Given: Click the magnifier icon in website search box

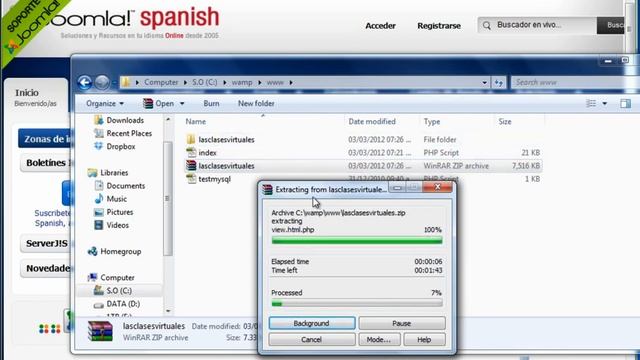Looking at the screenshot, I should tap(487, 26).
